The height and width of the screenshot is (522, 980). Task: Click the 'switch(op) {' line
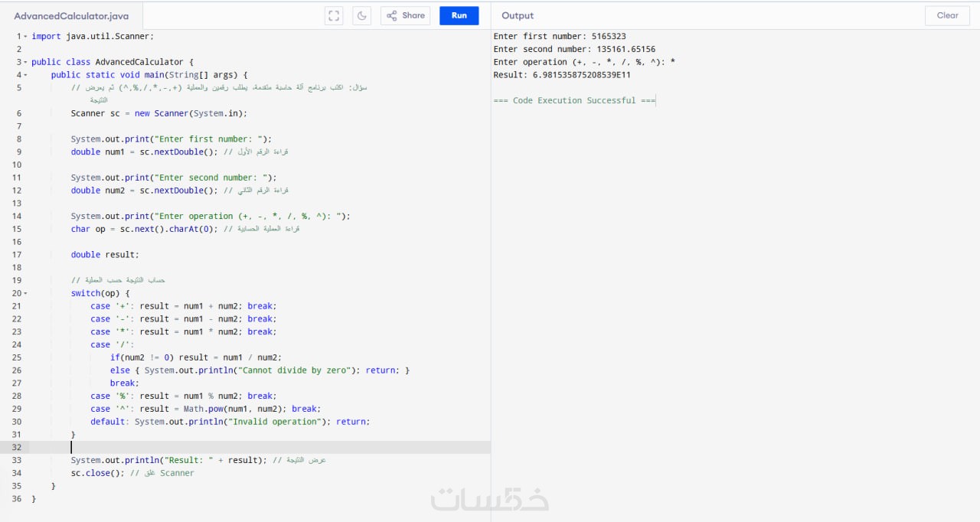(x=101, y=293)
